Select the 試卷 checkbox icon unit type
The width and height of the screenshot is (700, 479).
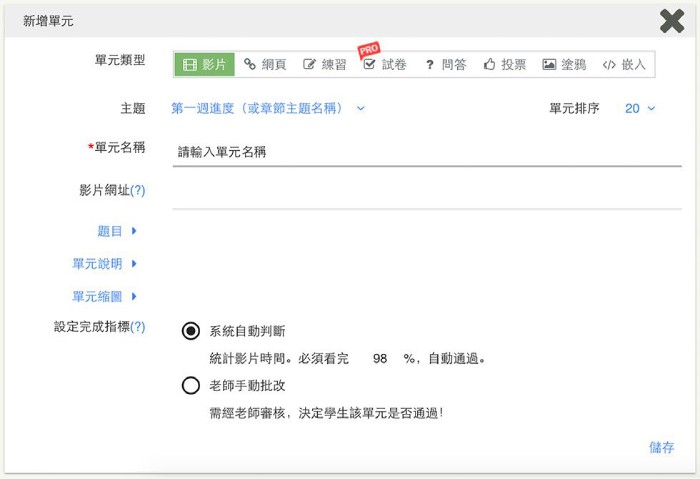click(x=385, y=64)
